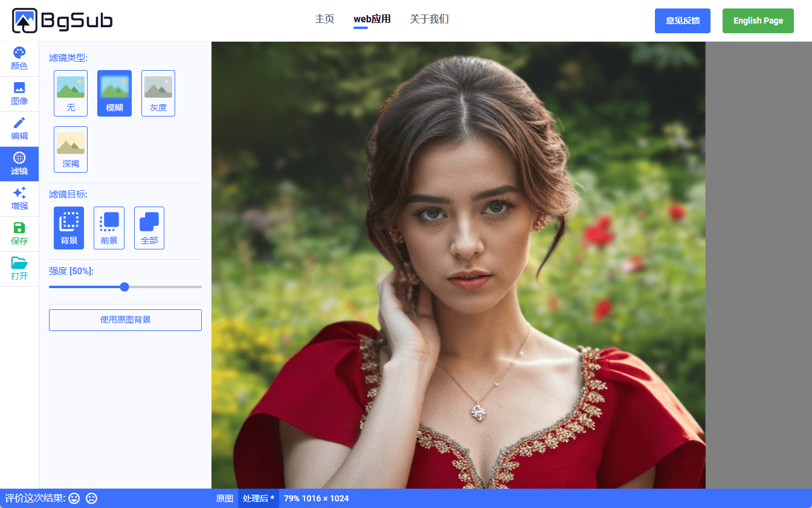
Task: Click the 强度 strength slider handle
Action: point(124,287)
